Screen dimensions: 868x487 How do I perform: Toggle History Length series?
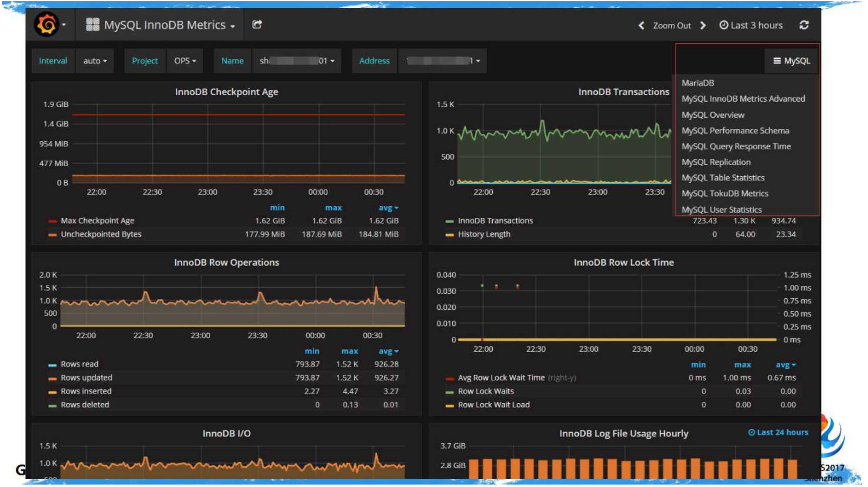[484, 234]
